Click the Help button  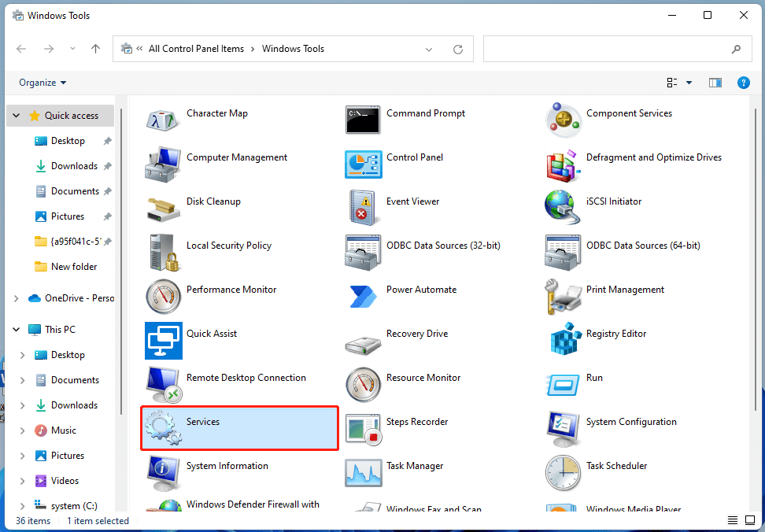coord(744,82)
